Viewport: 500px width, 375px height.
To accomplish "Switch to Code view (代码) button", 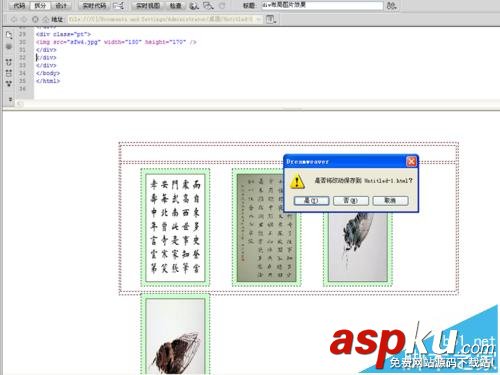I will pos(19,6).
